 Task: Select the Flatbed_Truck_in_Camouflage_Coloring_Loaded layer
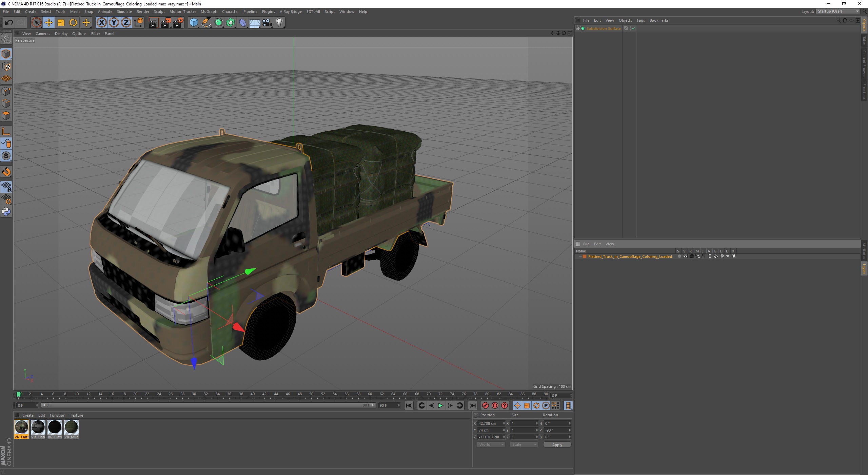(630, 256)
